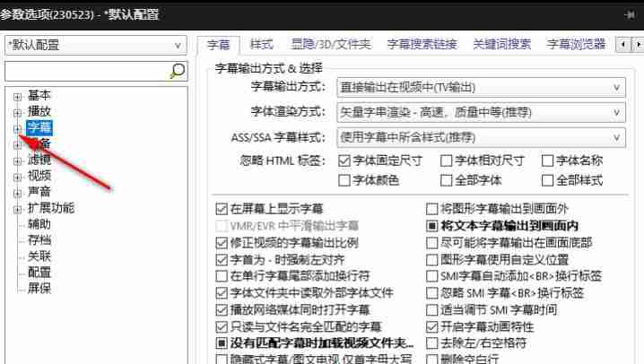This screenshot has width=644, height=364.
Task: Expand the 滤镜 tree node
Action: 17,161
